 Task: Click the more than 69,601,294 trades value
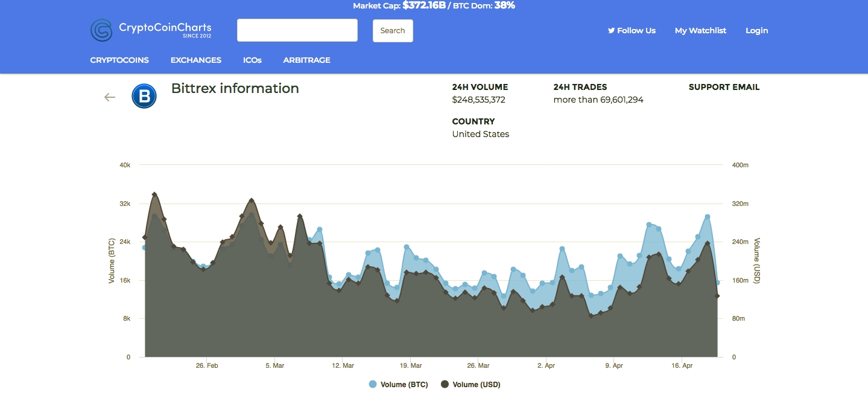pyautogui.click(x=598, y=100)
